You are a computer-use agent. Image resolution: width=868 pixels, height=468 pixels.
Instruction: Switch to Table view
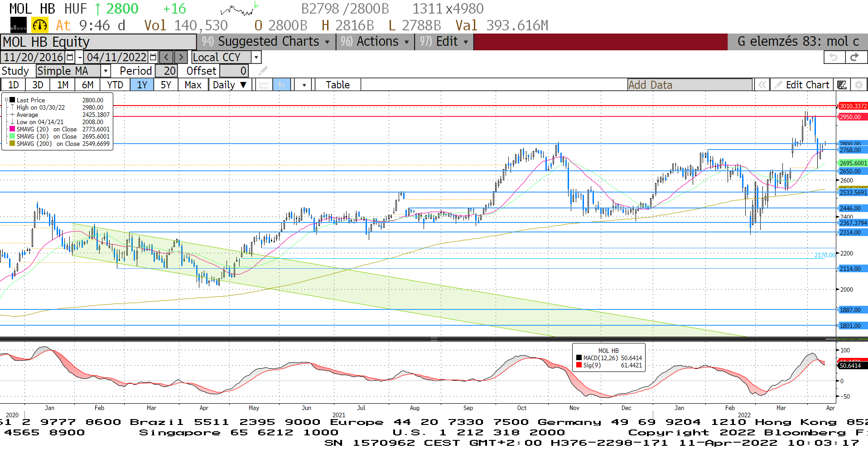pyautogui.click(x=338, y=85)
